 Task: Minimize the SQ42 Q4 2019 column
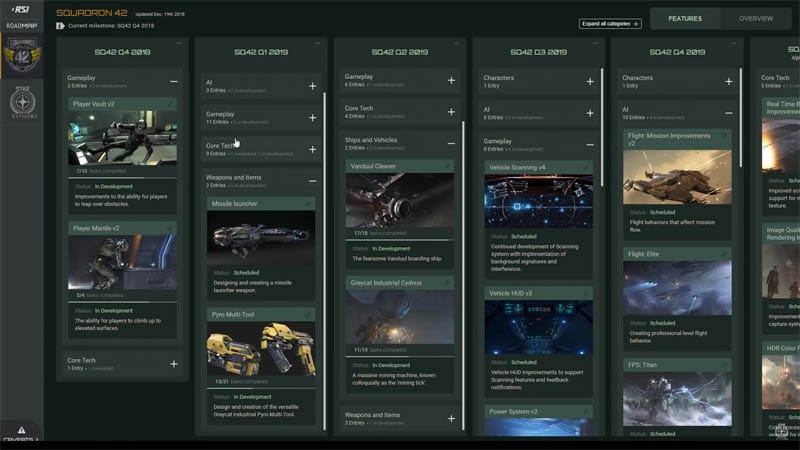[x=734, y=43]
